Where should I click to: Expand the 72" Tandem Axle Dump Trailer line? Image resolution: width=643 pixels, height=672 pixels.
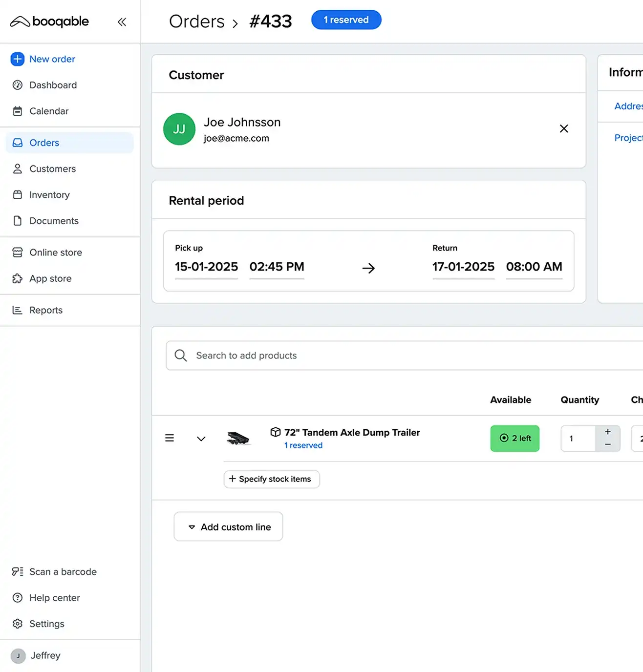point(200,438)
